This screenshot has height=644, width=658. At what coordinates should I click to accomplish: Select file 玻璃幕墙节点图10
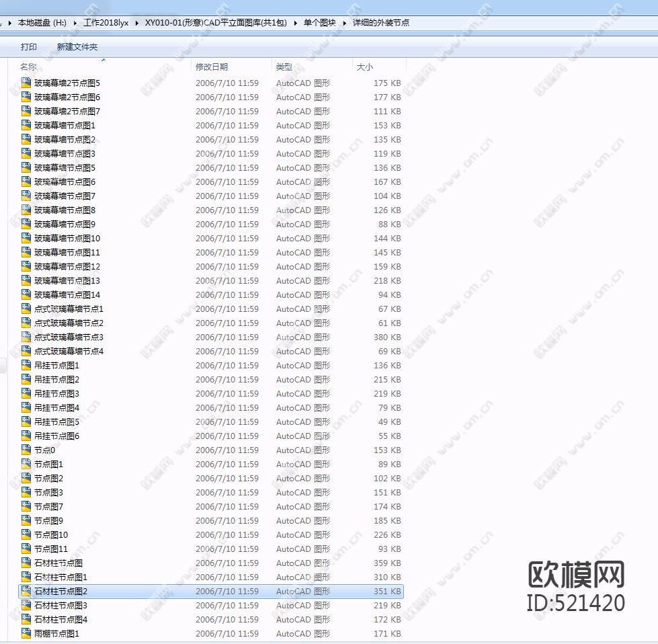click(x=67, y=238)
